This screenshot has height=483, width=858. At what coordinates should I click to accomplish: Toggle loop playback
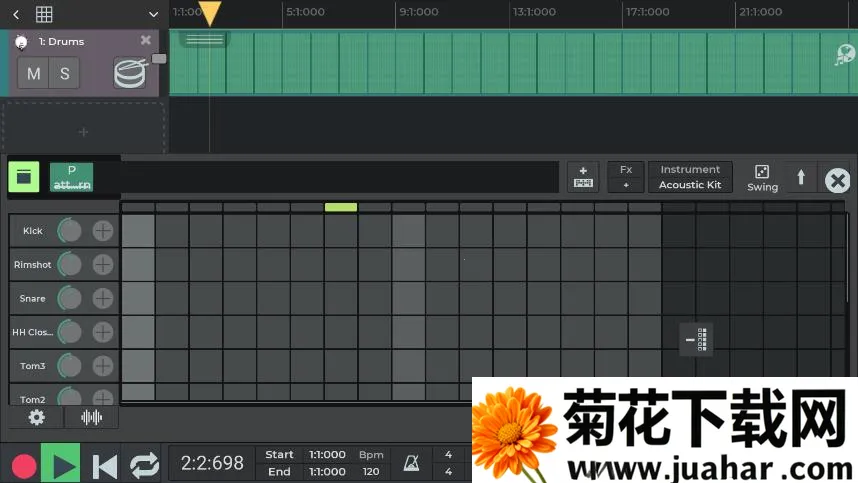(x=144, y=466)
